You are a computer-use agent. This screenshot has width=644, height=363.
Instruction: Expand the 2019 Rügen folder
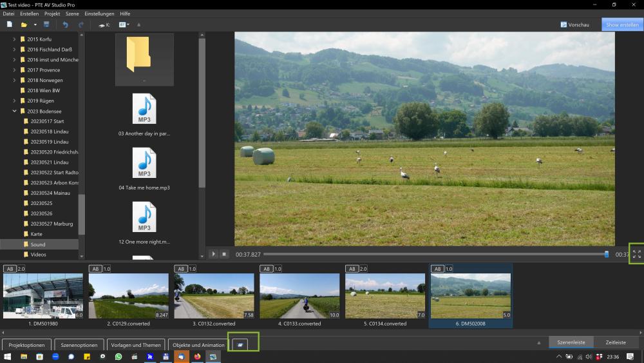(x=15, y=101)
